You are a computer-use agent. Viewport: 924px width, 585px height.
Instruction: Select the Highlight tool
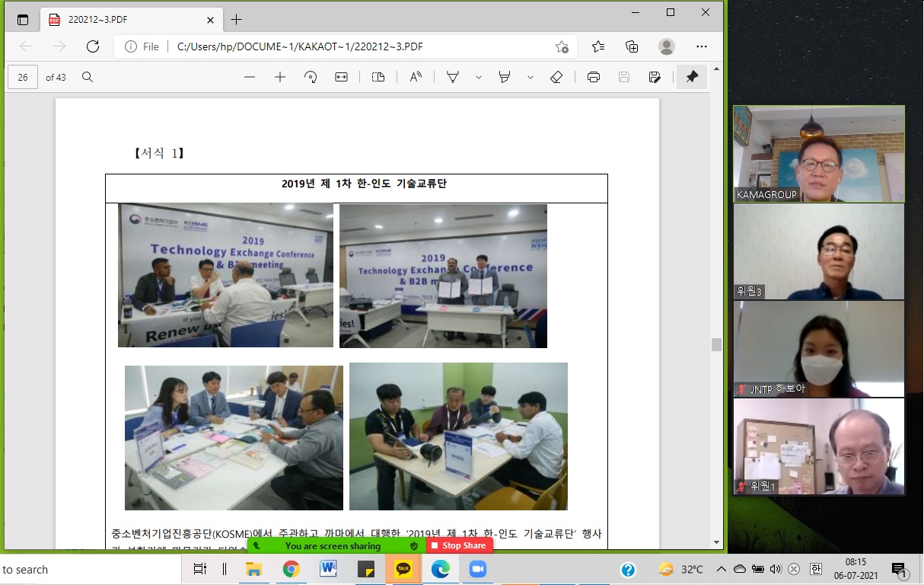(504, 77)
